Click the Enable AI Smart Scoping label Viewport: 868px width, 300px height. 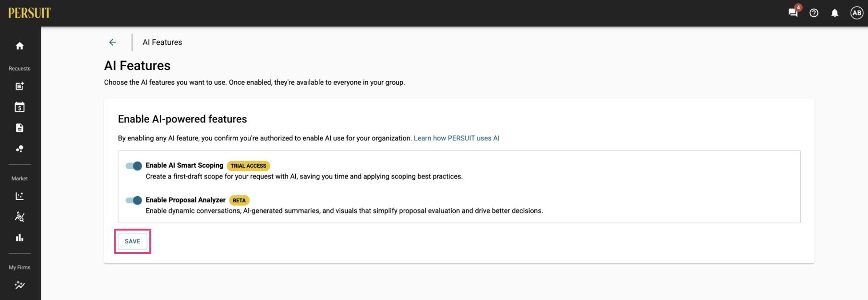click(x=184, y=165)
